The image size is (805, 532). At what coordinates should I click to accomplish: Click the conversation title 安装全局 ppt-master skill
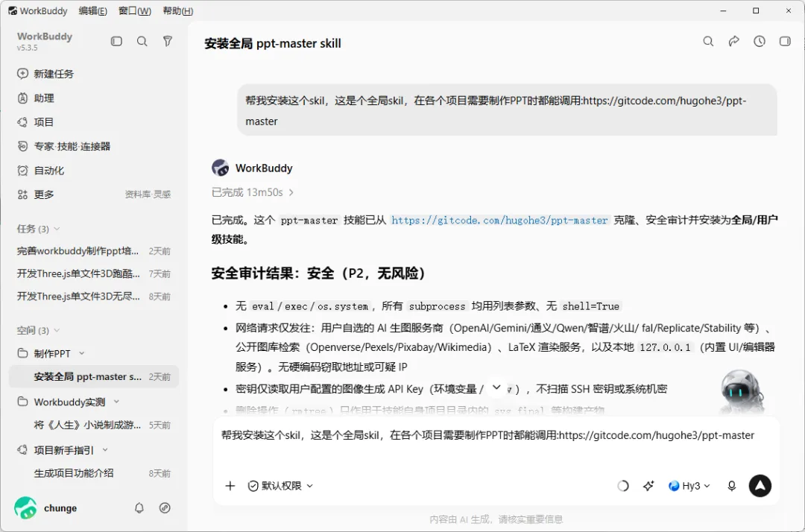pos(273,44)
